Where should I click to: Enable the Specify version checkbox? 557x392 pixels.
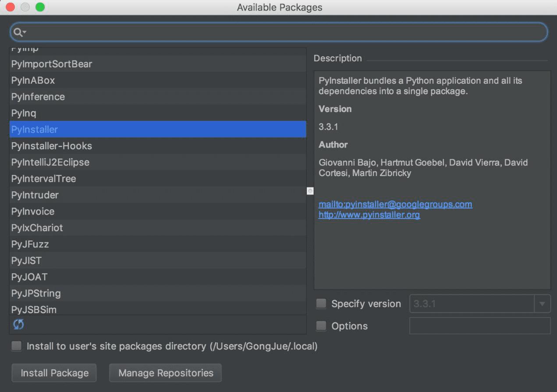tap(321, 304)
